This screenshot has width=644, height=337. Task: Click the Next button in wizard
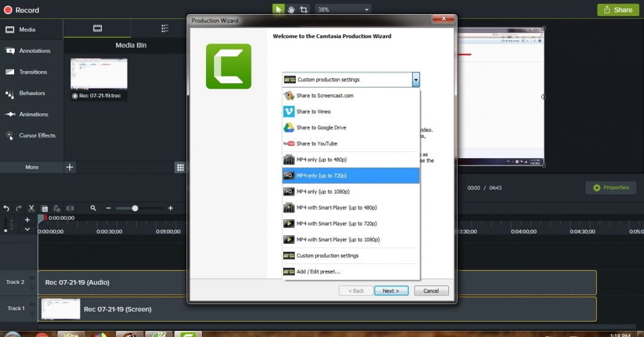[391, 290]
